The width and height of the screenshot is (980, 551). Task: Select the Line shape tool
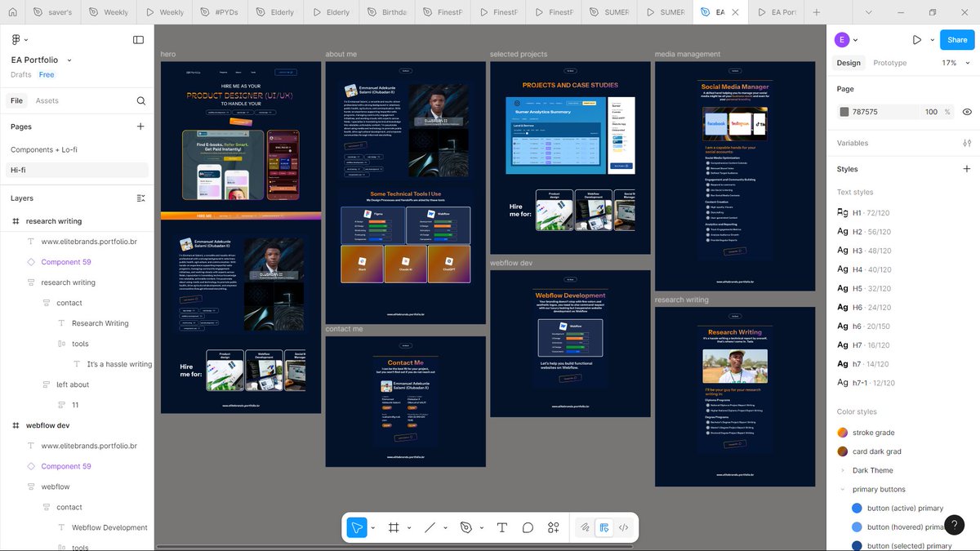430,527
